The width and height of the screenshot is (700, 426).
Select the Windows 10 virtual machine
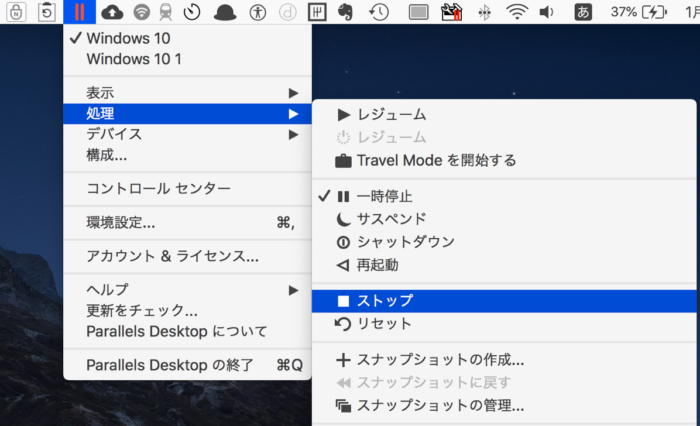pos(188,38)
